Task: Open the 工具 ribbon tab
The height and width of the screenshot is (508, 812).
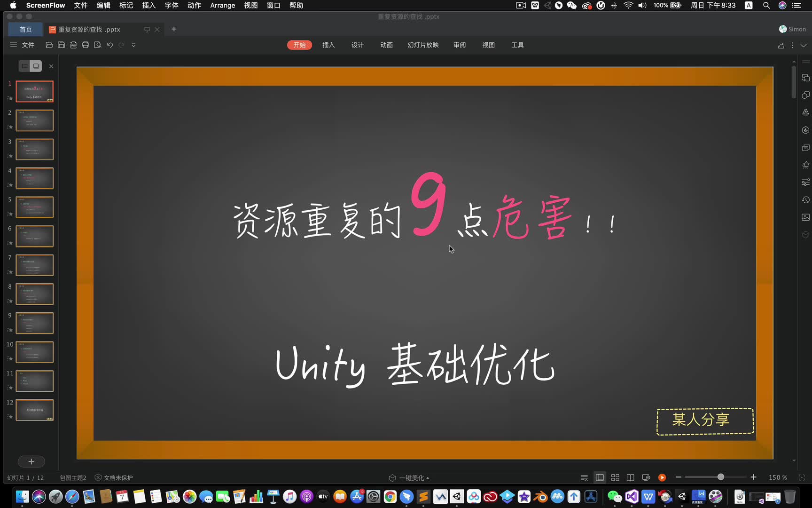Action: (x=517, y=45)
